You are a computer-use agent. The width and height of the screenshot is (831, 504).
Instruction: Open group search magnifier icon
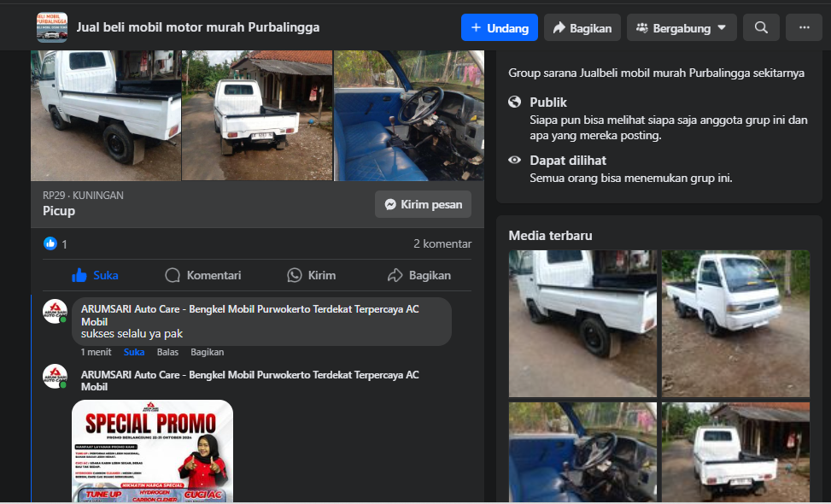coord(761,27)
